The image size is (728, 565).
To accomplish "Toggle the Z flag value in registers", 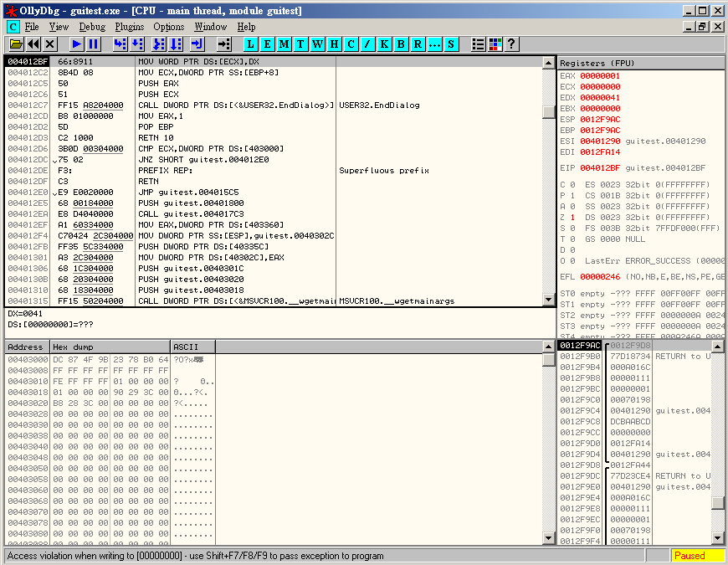I will (572, 217).
